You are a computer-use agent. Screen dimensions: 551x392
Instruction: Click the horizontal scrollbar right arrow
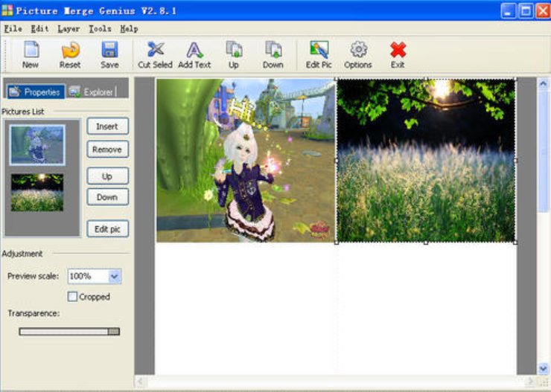529,381
